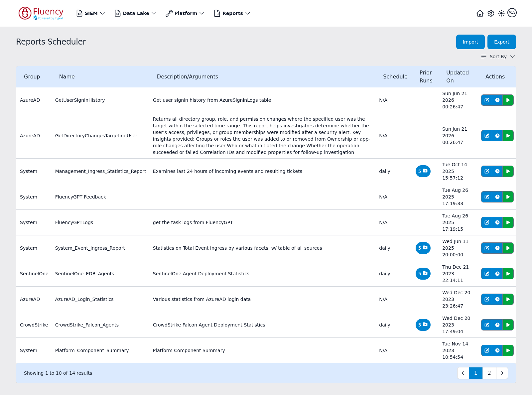Open the SA user avatar menu
The width and height of the screenshot is (532, 395).
click(x=512, y=13)
